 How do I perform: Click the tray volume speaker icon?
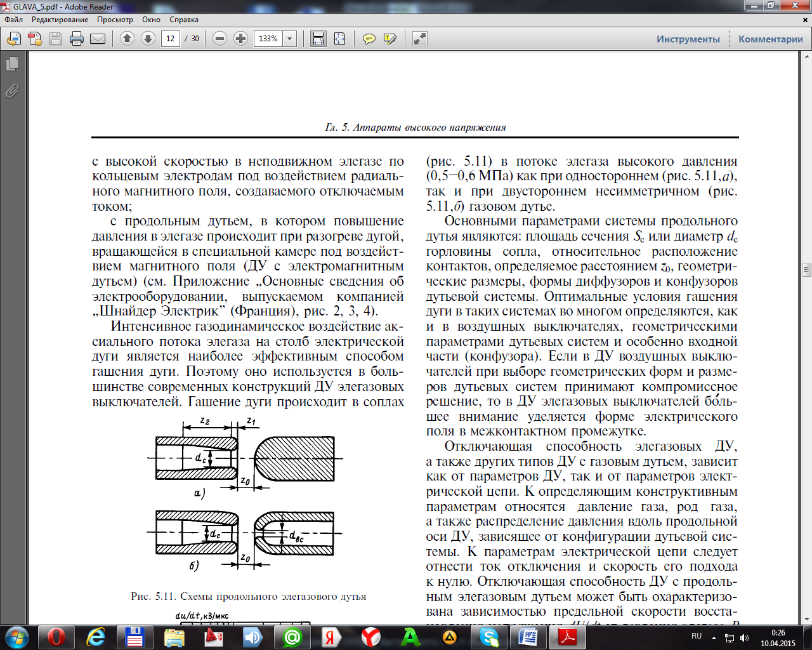(x=744, y=638)
